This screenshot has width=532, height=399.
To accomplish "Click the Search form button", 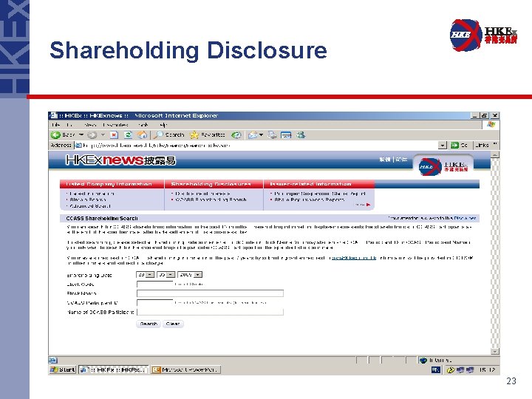I will [149, 324].
